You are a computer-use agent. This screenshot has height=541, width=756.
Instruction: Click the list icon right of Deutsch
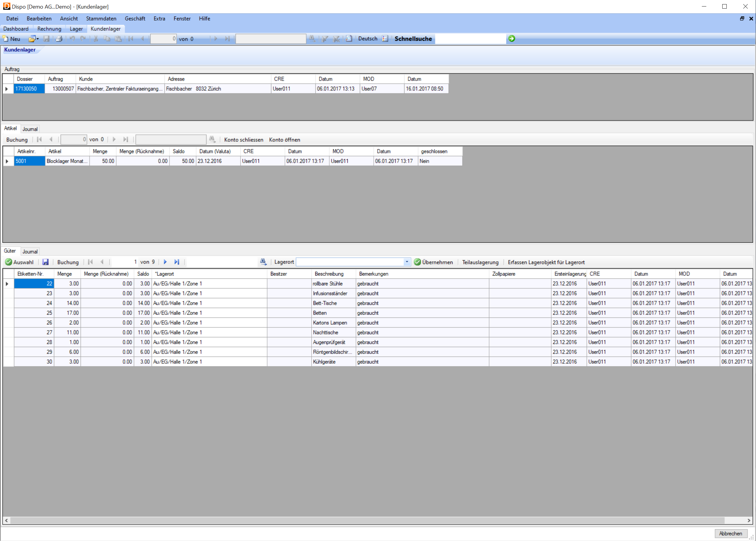(x=385, y=39)
